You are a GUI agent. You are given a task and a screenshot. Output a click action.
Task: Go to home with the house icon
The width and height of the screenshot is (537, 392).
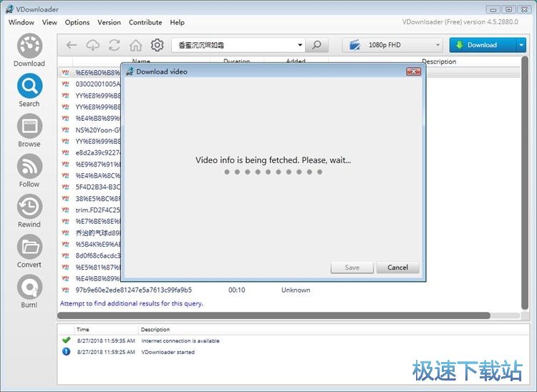point(135,45)
